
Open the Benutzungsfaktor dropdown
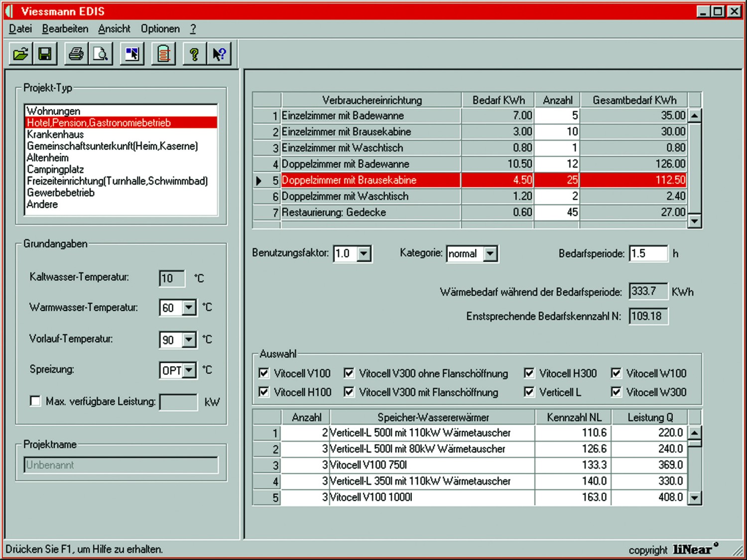[364, 253]
